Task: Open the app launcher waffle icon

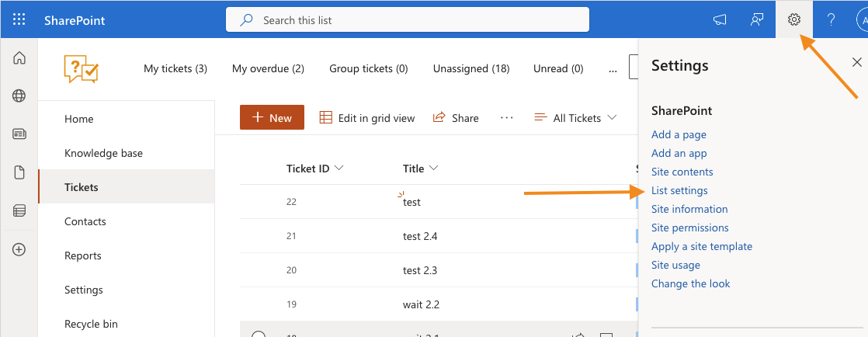Action: tap(19, 19)
